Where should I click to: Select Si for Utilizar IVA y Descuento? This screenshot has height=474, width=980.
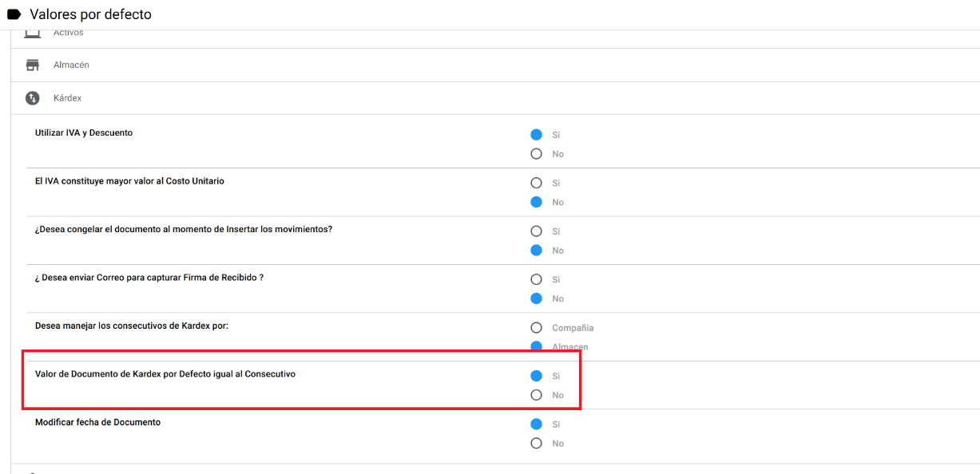pyautogui.click(x=536, y=135)
